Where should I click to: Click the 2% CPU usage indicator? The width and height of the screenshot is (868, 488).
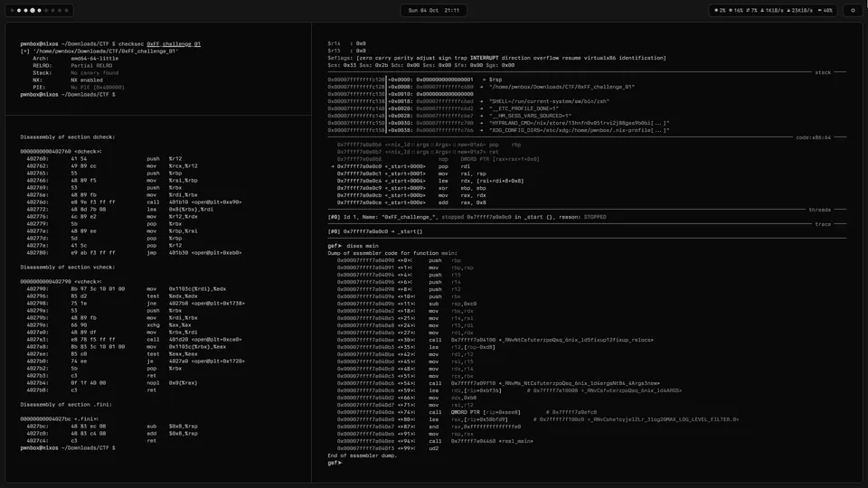tap(720, 11)
